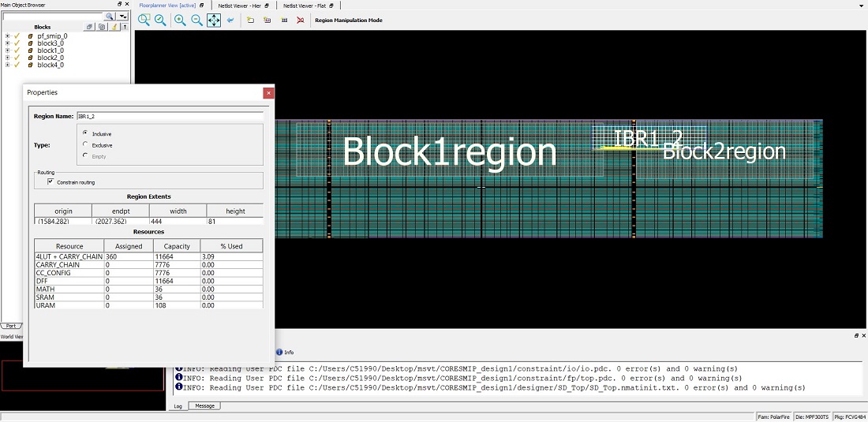Image resolution: width=868 pixels, height=422 pixels.
Task: Expand the block1_0 tree node
Action: 7,50
